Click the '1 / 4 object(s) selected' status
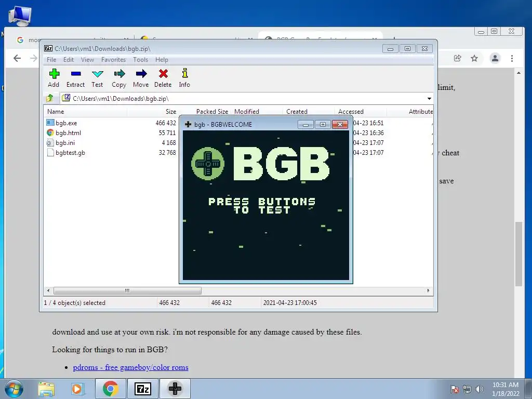Screen dimensions: 532x399 pos(75,303)
